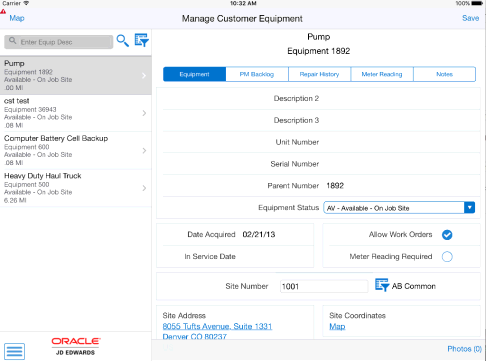Open the 8055 Tufts Avenue address link

(217, 326)
